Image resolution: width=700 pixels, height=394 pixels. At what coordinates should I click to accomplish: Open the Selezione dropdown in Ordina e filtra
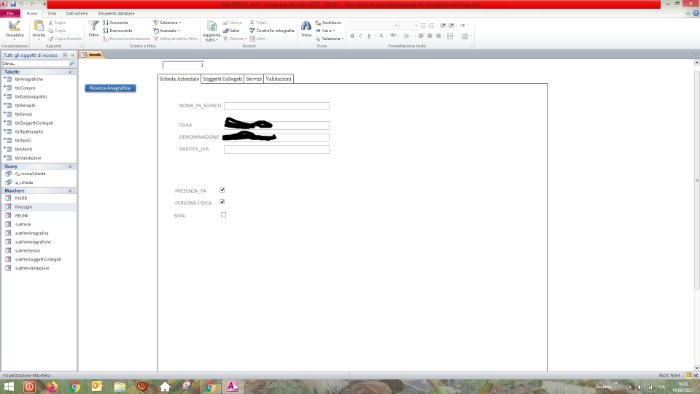(167, 22)
